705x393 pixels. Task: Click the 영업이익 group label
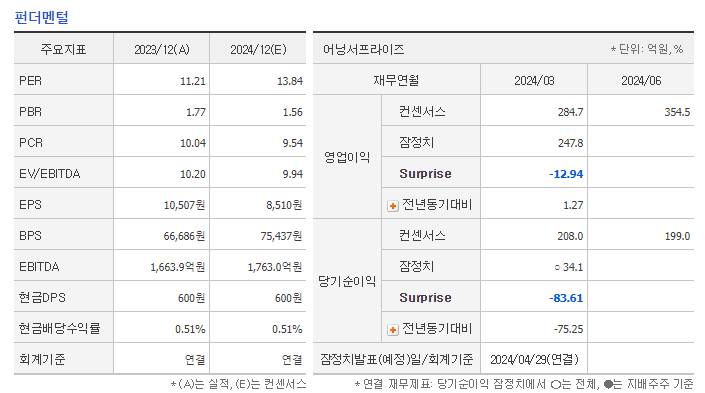pos(347,157)
